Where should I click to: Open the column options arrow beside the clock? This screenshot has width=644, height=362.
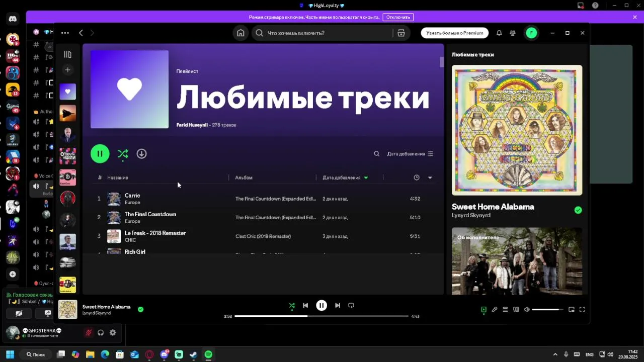click(430, 177)
